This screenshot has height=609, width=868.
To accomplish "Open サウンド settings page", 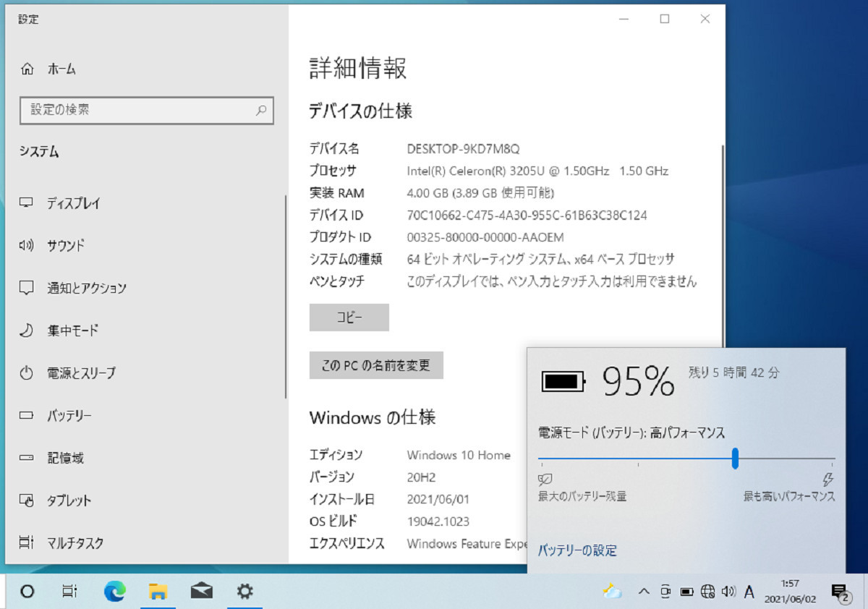I will click(x=66, y=245).
